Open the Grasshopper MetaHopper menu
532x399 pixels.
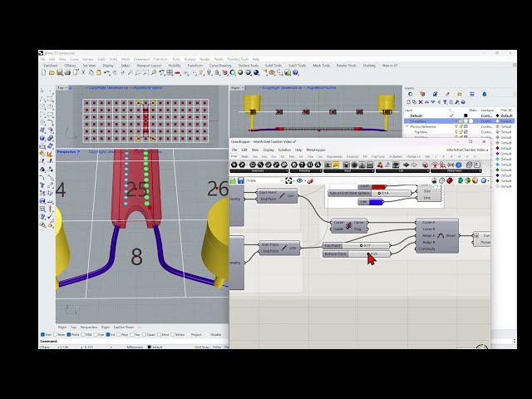click(316, 150)
